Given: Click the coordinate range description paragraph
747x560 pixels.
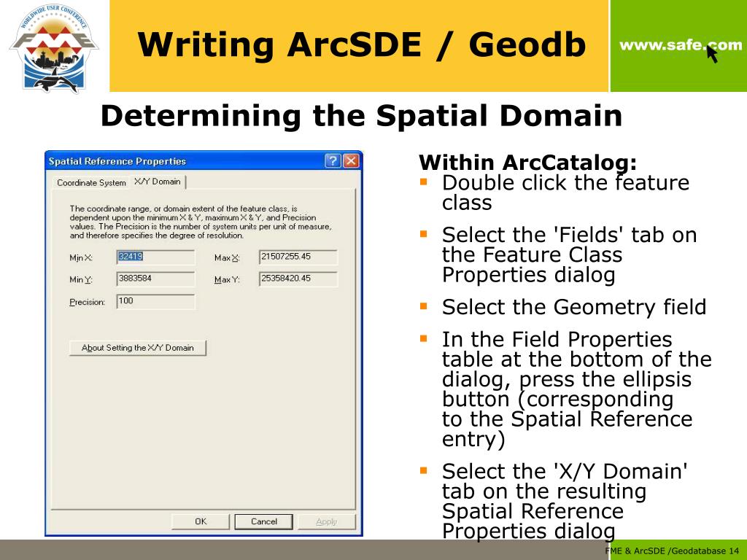Looking at the screenshot, I should (x=201, y=222).
